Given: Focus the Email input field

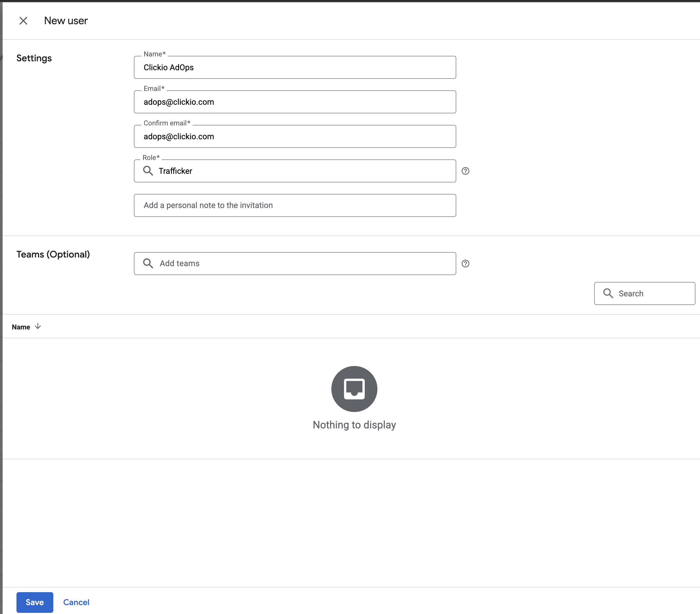Looking at the screenshot, I should coord(294,102).
